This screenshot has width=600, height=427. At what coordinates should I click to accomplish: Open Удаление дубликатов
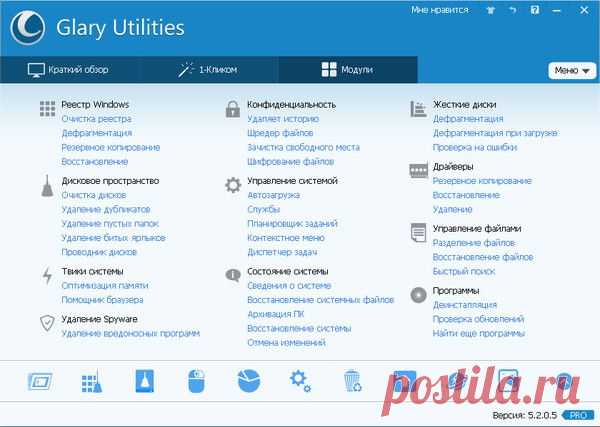[x=106, y=210]
